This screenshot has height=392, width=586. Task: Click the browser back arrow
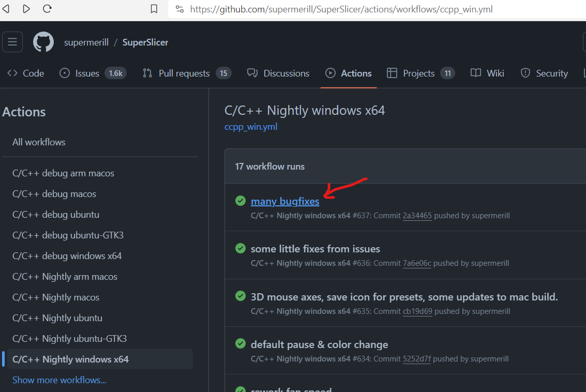point(6,9)
